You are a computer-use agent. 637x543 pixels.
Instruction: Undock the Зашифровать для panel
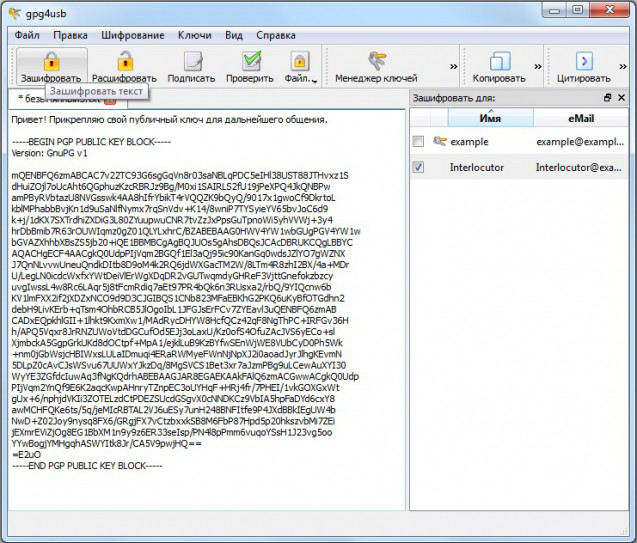coord(607,97)
